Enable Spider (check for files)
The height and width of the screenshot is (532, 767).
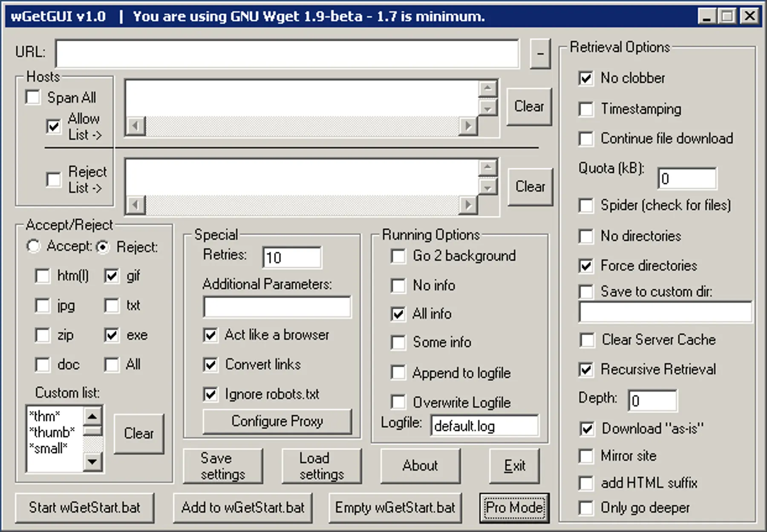pyautogui.click(x=586, y=205)
